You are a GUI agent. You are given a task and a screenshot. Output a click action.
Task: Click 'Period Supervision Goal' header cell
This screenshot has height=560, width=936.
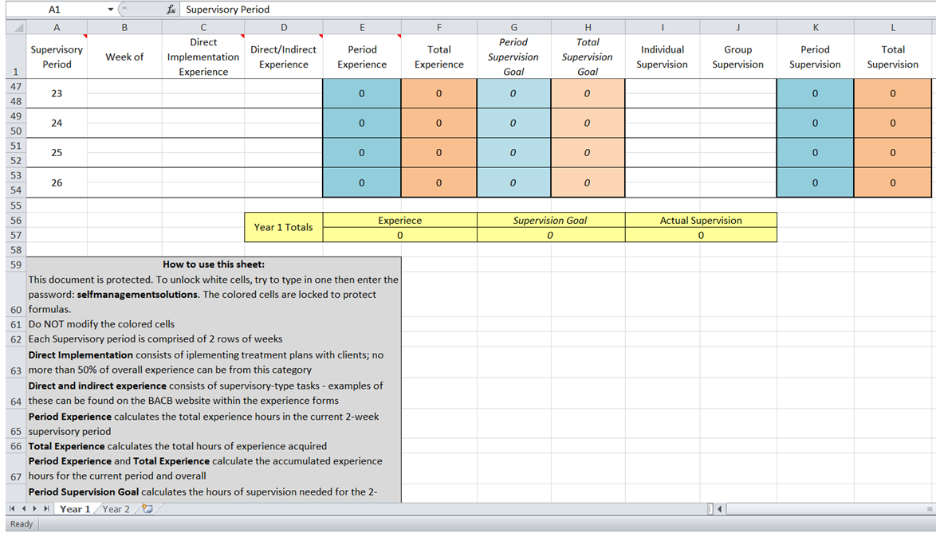[513, 57]
